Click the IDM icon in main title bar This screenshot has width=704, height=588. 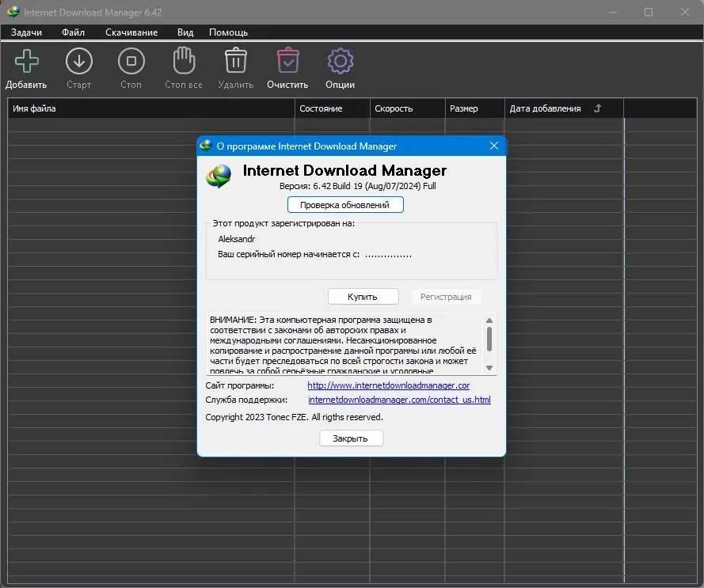pyautogui.click(x=13, y=12)
